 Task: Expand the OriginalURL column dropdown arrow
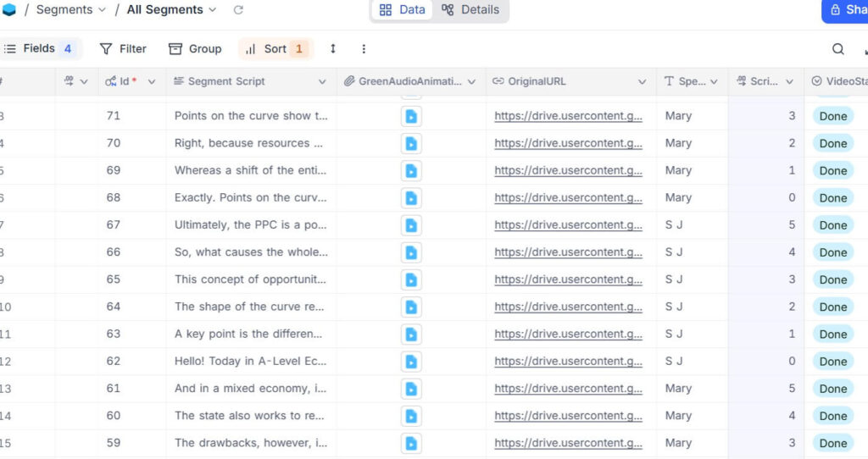coord(642,82)
